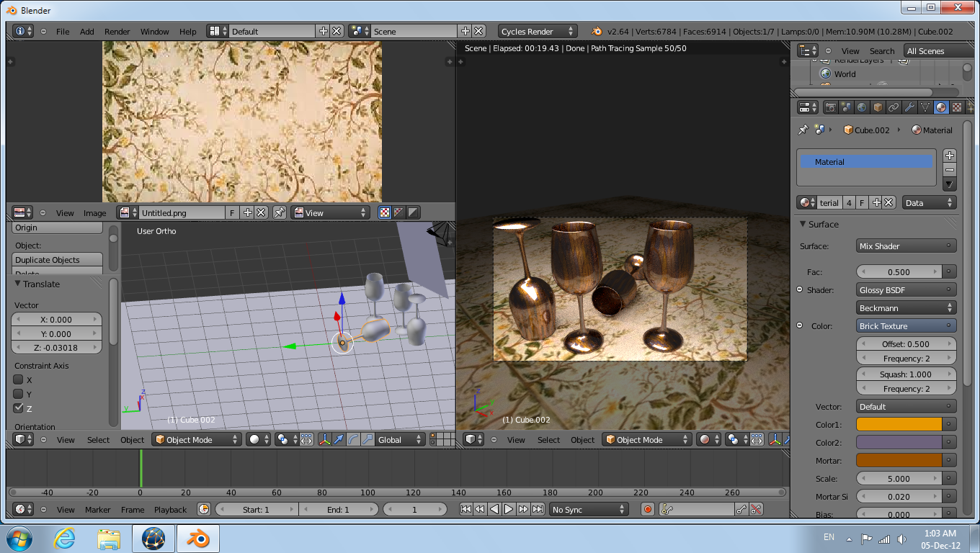
Task: Collapse the Surface panel
Action: click(803, 224)
